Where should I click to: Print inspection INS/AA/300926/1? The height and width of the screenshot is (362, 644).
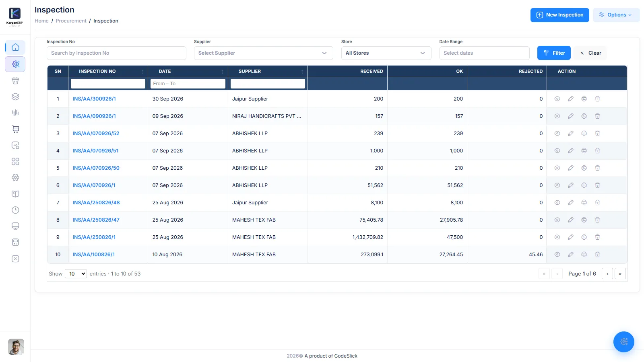coord(584,99)
